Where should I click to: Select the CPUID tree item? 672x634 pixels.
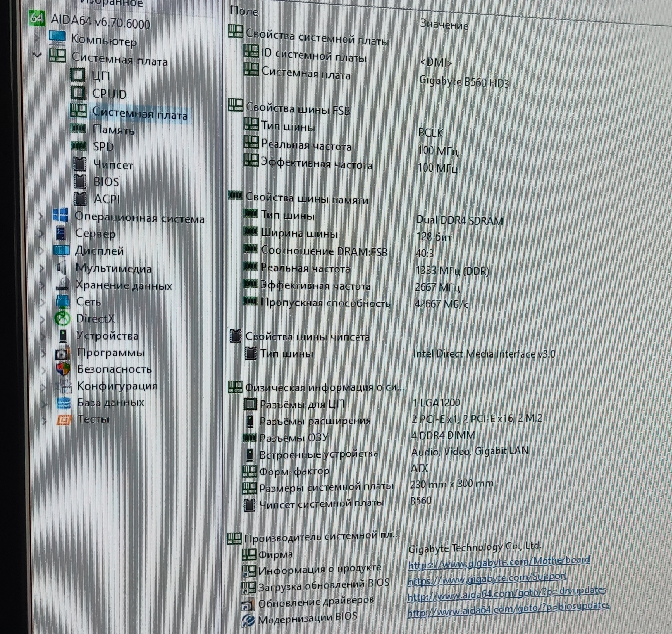(109, 94)
